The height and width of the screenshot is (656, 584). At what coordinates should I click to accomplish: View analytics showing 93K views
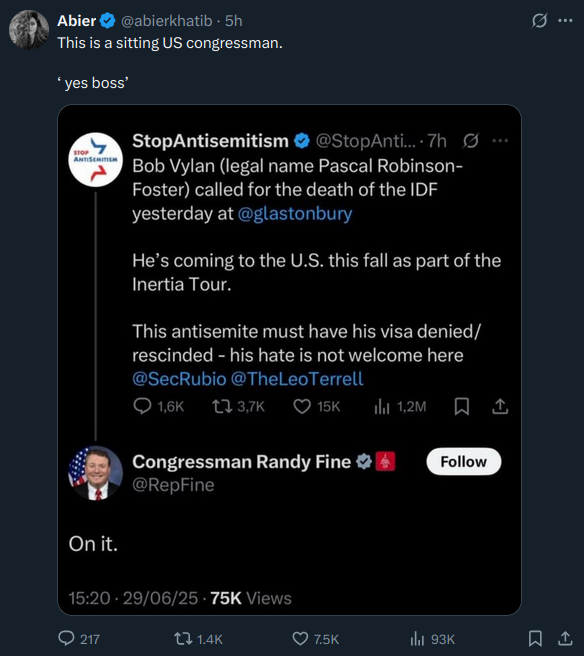point(433,638)
